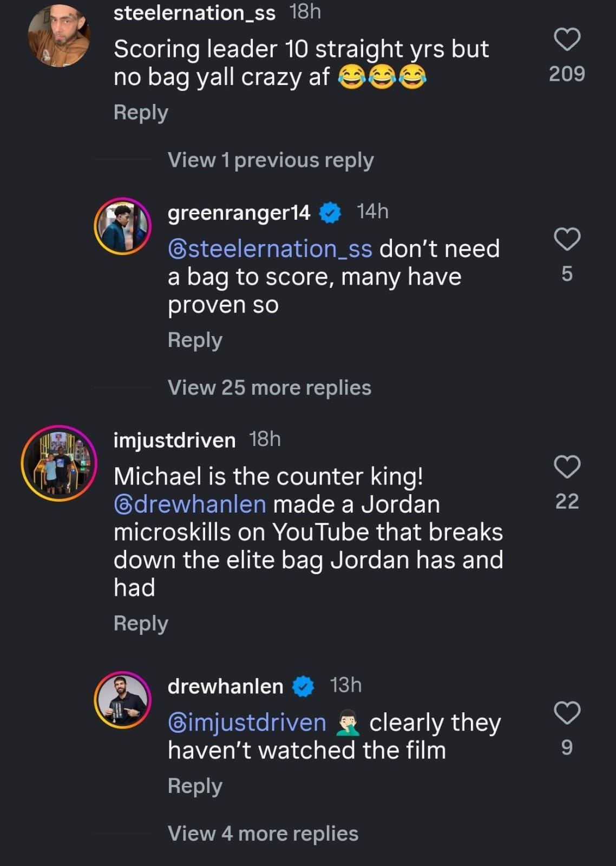This screenshot has height=866, width=616.
Task: Open greenranger14's profile avatar
Action: point(123,224)
